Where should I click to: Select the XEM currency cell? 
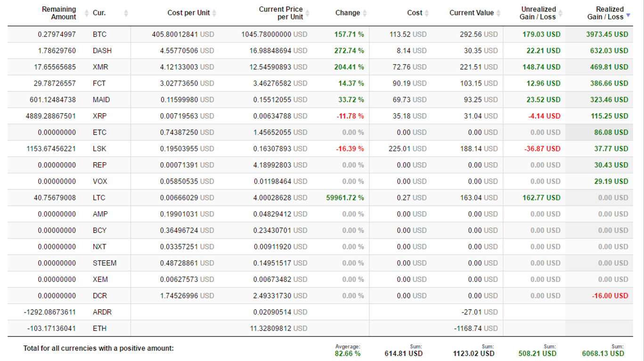click(100, 279)
